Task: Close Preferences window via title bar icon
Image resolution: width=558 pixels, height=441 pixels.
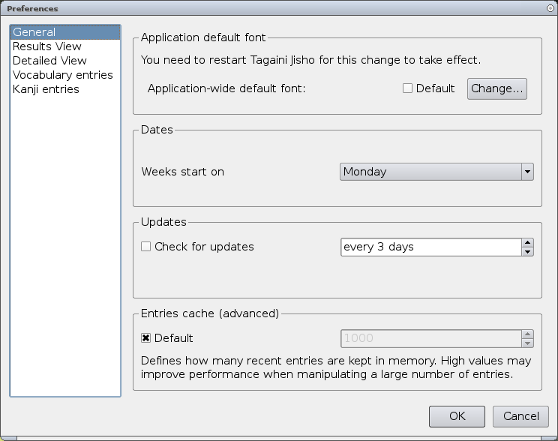Action: click(550, 8)
